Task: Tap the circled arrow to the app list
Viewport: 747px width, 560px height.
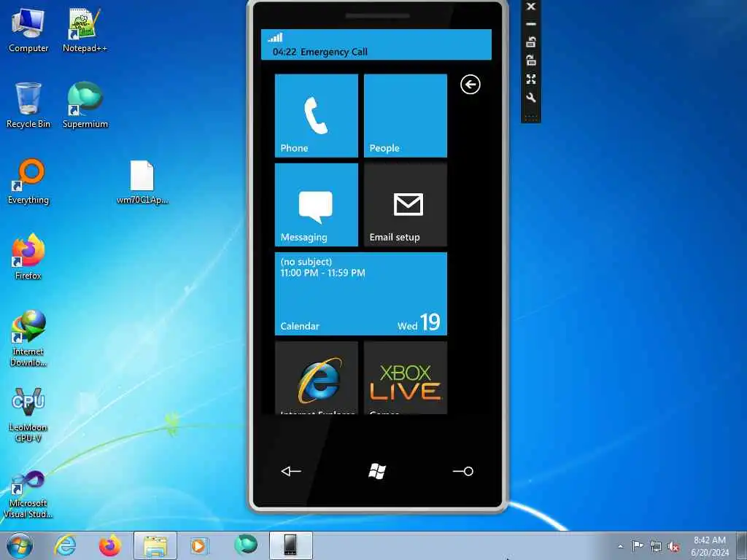Action: point(471,85)
